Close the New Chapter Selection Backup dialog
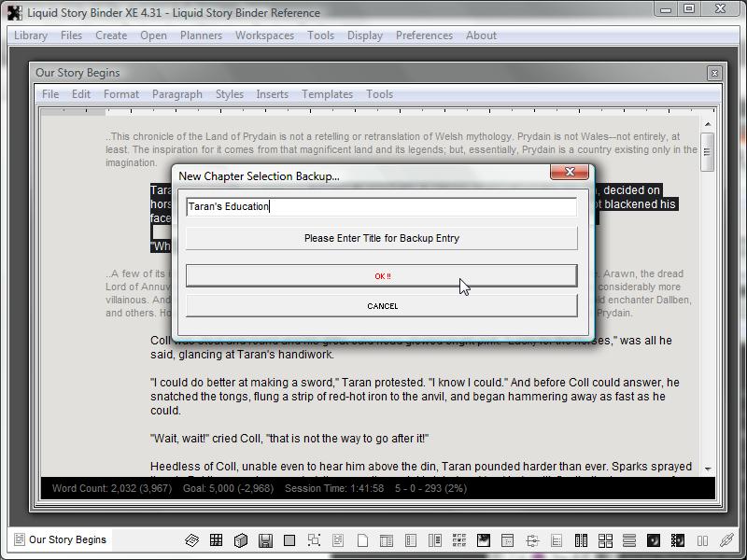The image size is (747, 560). 569,173
